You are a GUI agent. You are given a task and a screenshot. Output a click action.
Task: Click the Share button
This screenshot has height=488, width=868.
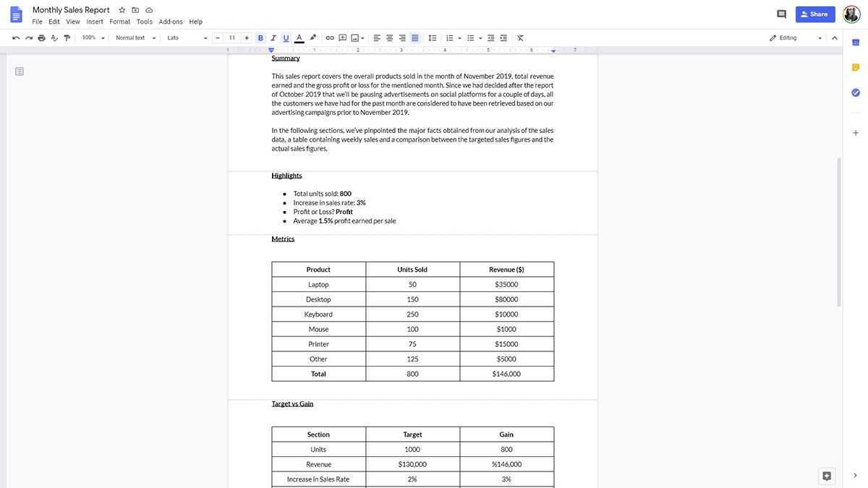pos(815,14)
